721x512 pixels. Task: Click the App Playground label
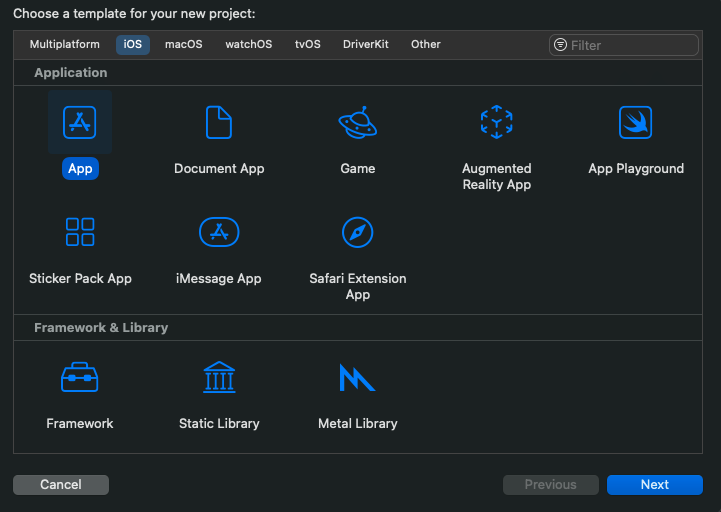[636, 168]
